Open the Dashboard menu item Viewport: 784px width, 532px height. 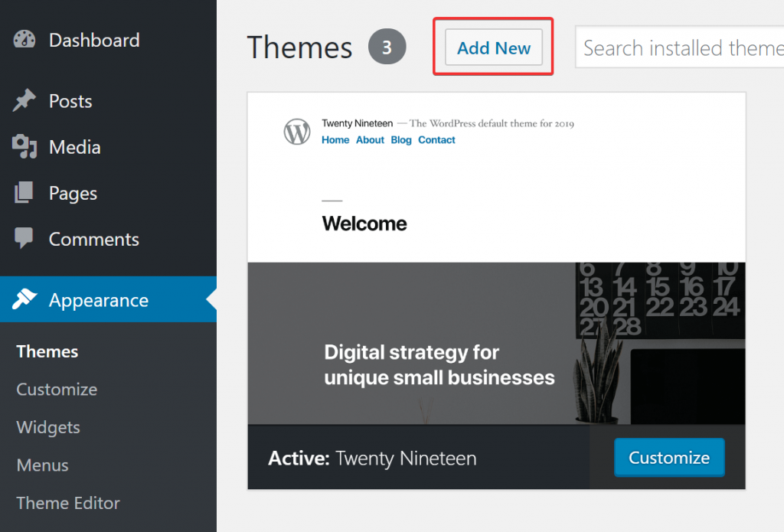tap(93, 40)
